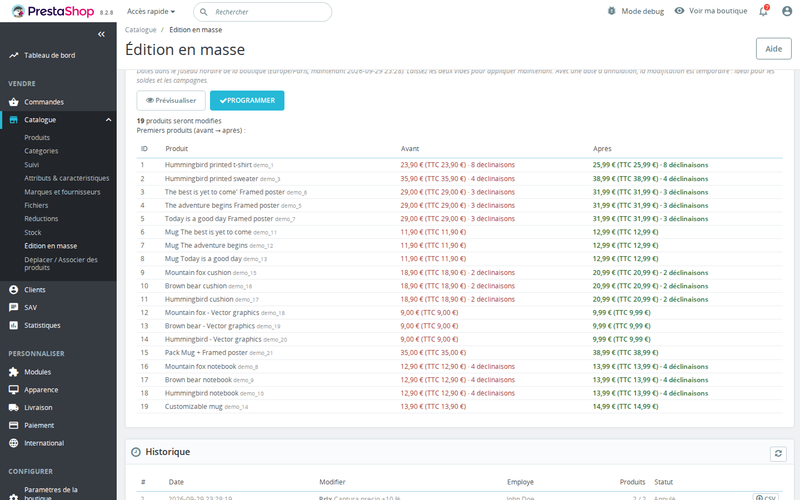Click the Aide button
The width and height of the screenshot is (800, 500).
[773, 49]
